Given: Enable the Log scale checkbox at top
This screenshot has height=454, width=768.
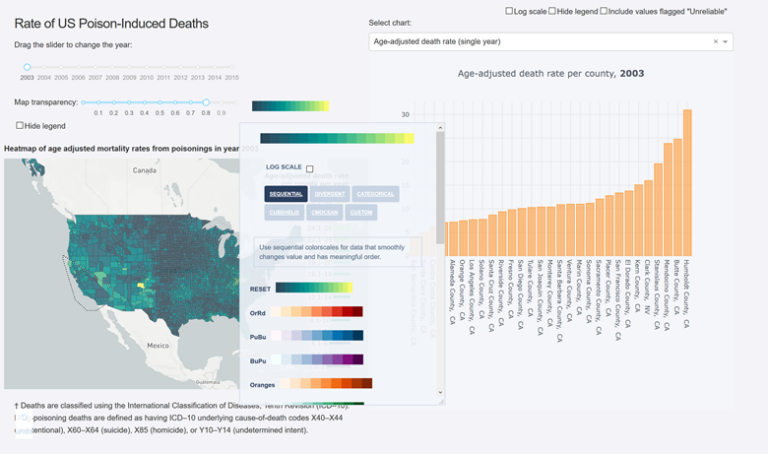Looking at the screenshot, I should (510, 11).
